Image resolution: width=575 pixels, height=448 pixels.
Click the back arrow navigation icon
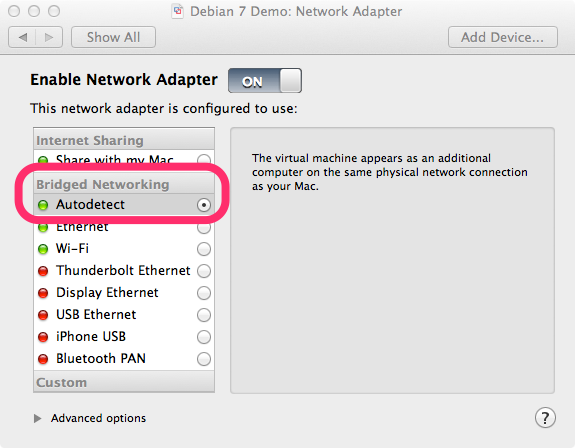(x=22, y=37)
